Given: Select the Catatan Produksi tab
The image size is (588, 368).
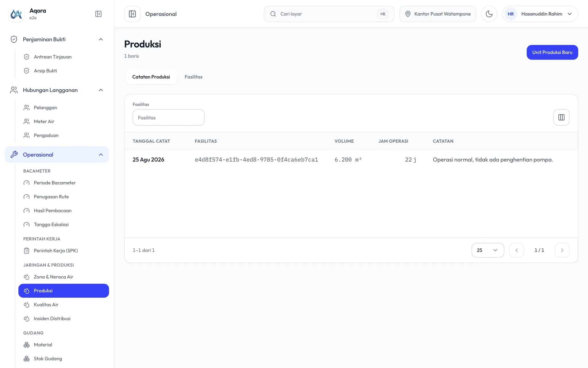Looking at the screenshot, I should [x=151, y=77].
